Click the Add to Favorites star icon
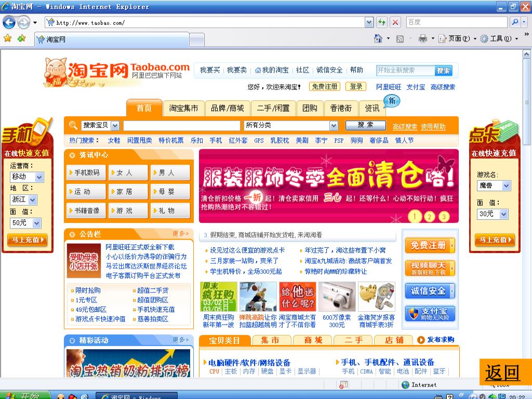This screenshot has width=532, height=399. (x=22, y=38)
